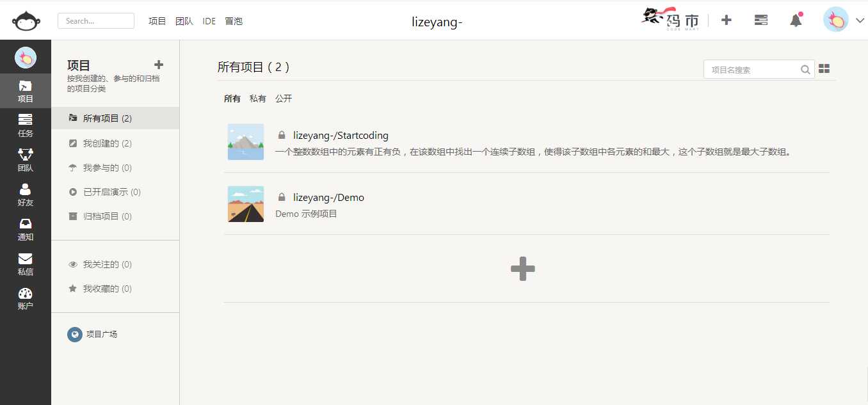The height and width of the screenshot is (405, 868).
Task: Open the IDE menu item
Action: click(x=209, y=20)
